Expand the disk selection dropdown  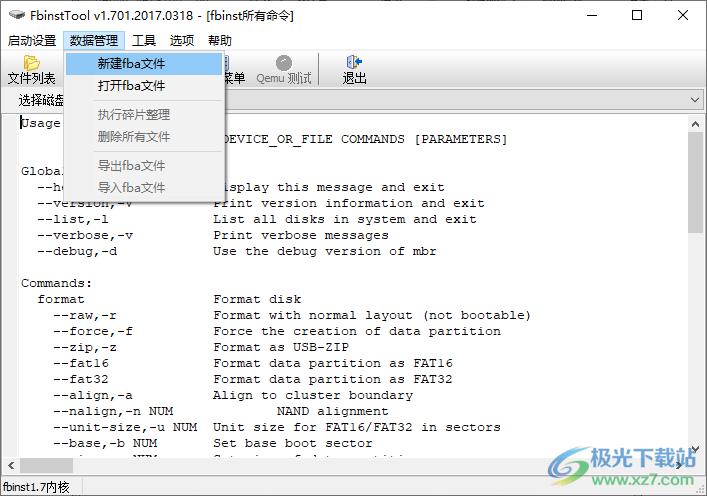(694, 100)
